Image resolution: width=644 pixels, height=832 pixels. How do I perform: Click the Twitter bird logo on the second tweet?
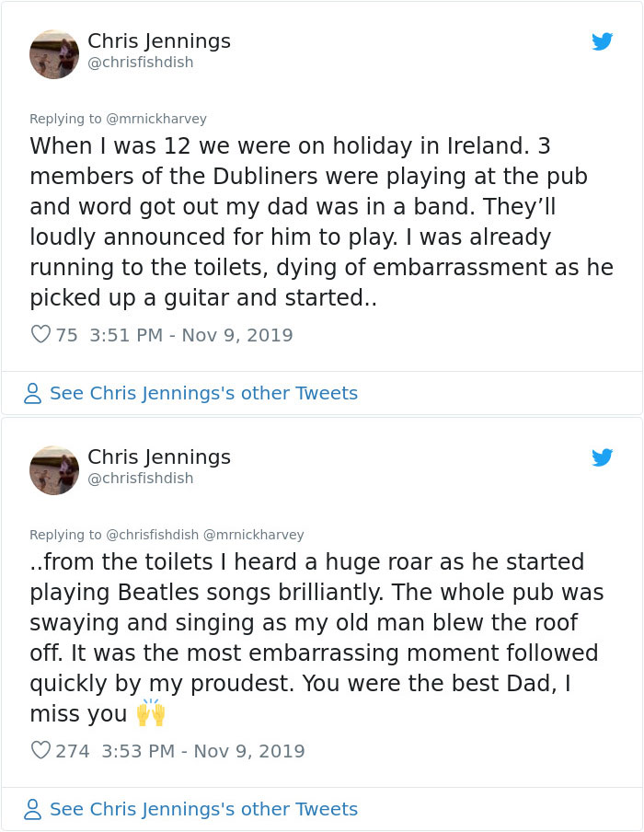pos(604,457)
